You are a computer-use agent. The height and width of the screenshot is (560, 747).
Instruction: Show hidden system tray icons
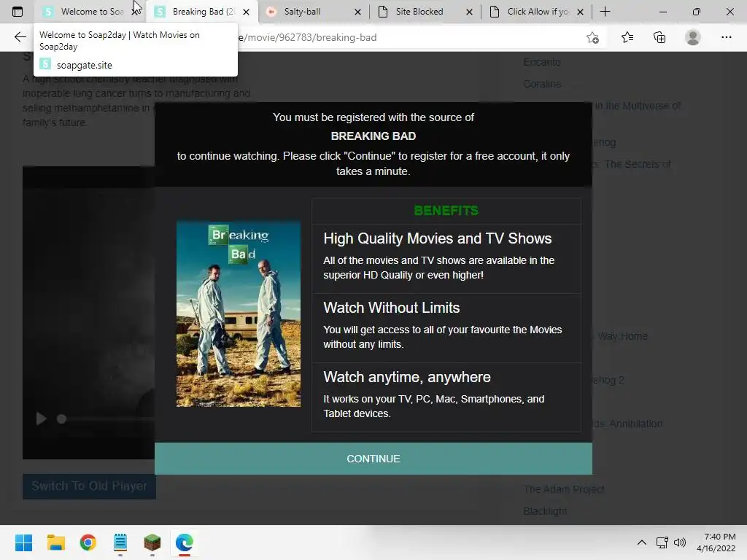642,542
